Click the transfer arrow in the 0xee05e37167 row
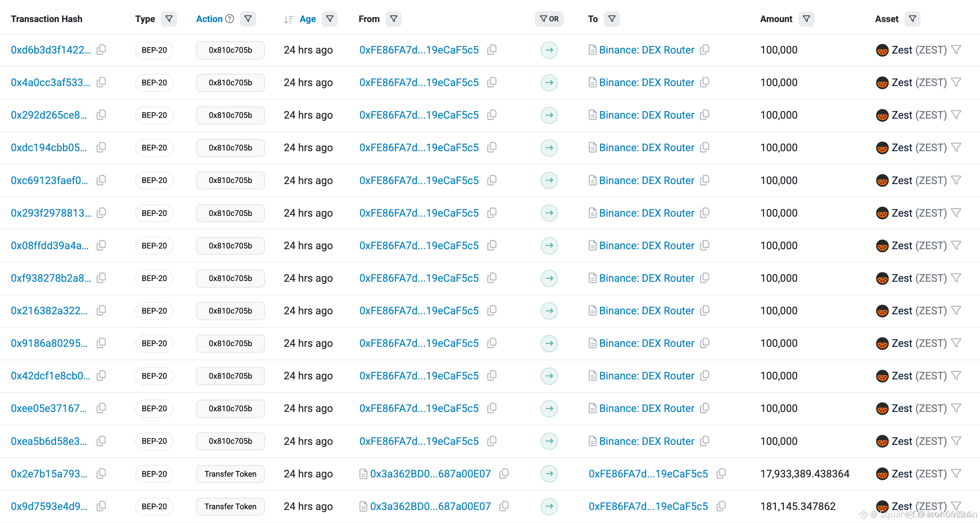This screenshot has height=523, width=980. (549, 408)
